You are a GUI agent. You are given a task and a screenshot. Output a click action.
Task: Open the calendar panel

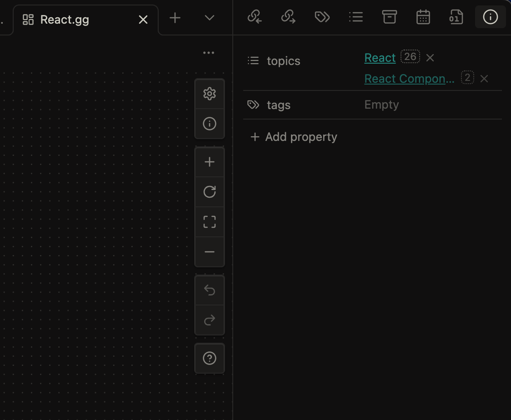tap(423, 17)
